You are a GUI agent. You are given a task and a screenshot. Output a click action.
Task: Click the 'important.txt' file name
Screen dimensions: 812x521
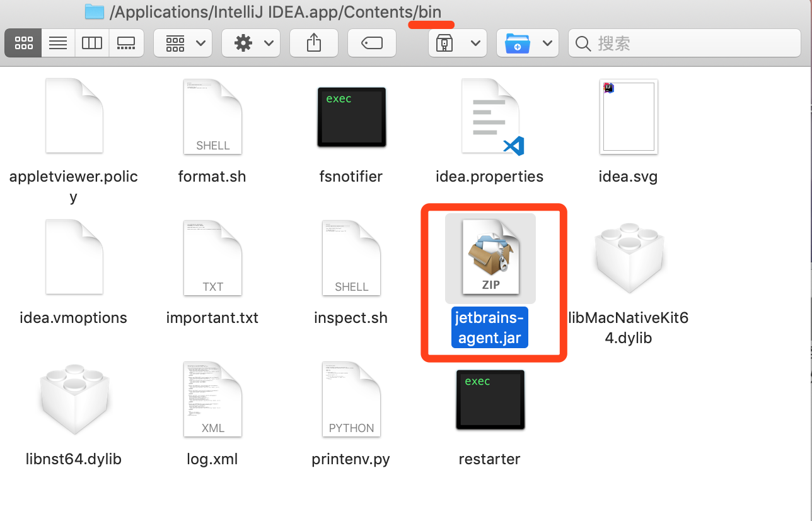click(212, 318)
